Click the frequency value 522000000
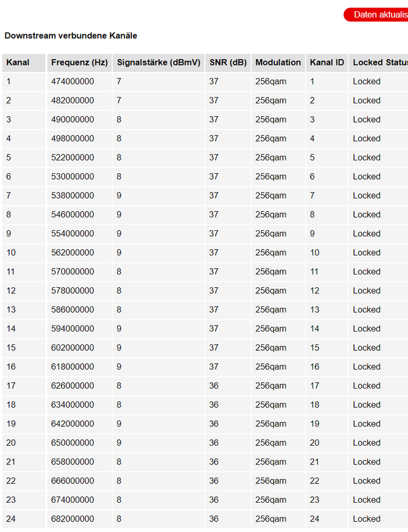 pyautogui.click(x=73, y=158)
